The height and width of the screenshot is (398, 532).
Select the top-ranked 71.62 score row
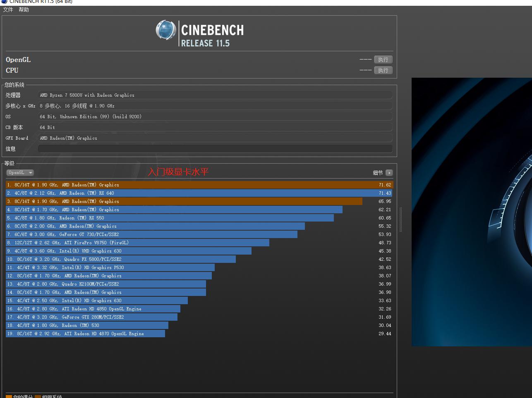click(199, 185)
